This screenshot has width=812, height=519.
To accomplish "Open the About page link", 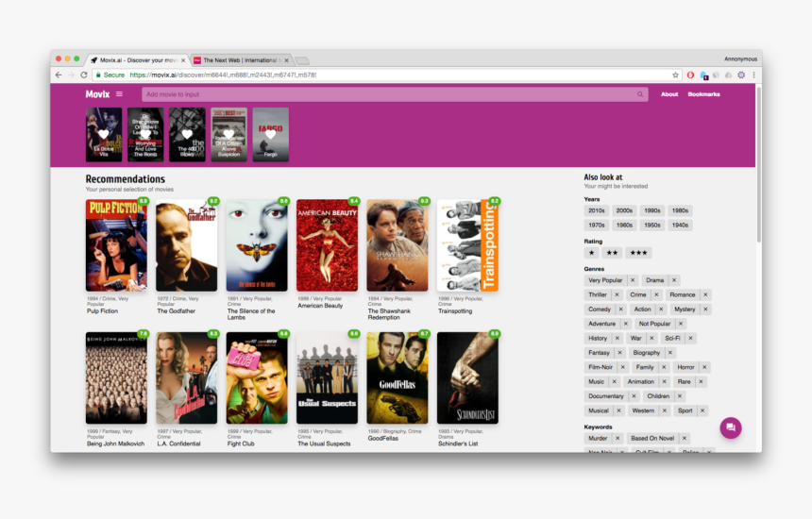I will (x=669, y=94).
